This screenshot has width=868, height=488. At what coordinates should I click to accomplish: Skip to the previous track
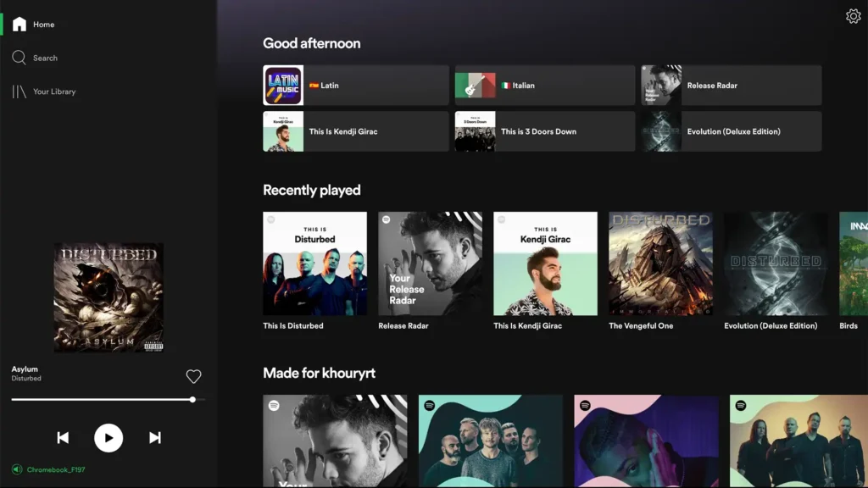point(63,438)
